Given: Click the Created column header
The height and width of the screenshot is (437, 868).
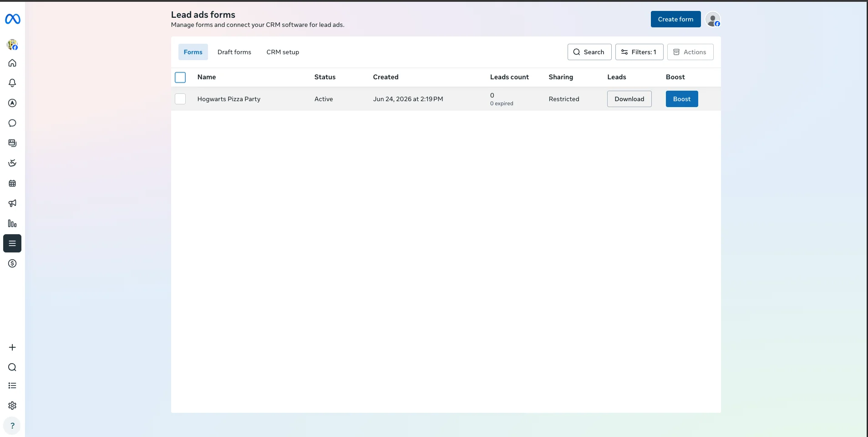Looking at the screenshot, I should [386, 77].
